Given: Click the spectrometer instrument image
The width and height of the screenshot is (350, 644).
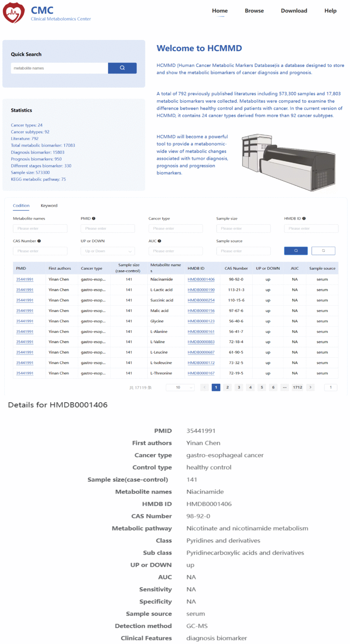Looking at the screenshot, I should [x=288, y=162].
